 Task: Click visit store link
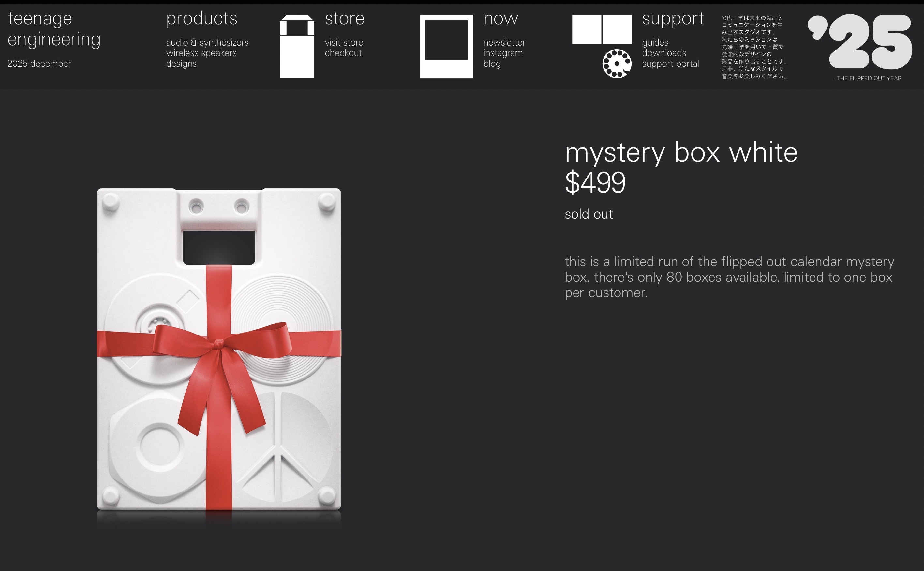pyautogui.click(x=344, y=42)
